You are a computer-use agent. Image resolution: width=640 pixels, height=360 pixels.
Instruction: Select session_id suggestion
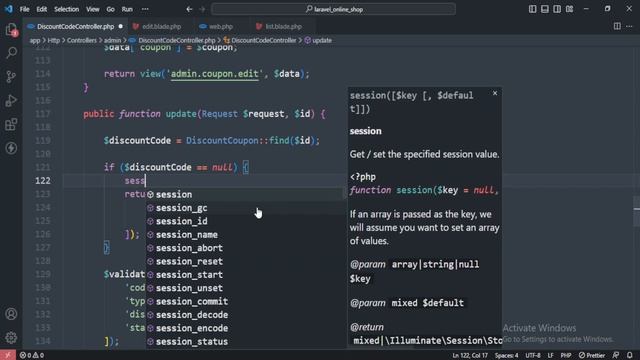click(x=246, y=221)
